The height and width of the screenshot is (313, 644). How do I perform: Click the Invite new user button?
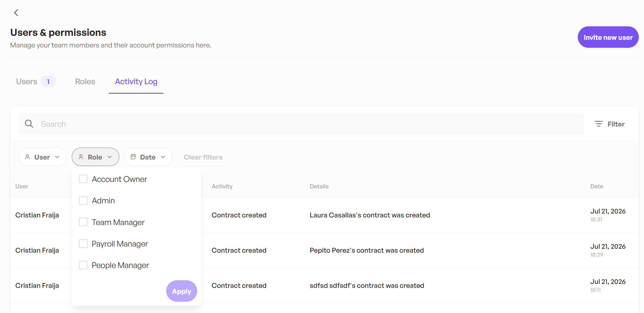coord(608,37)
